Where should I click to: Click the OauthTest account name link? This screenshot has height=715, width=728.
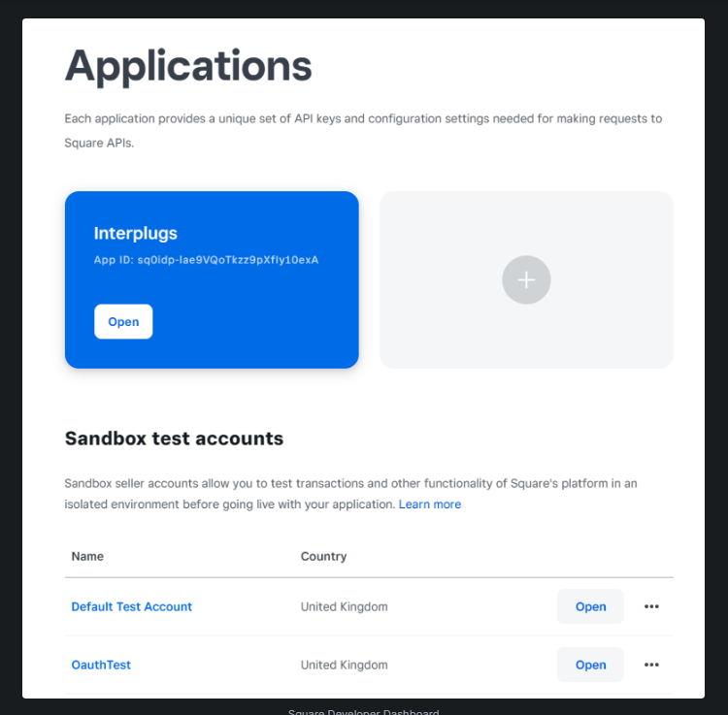[101, 665]
